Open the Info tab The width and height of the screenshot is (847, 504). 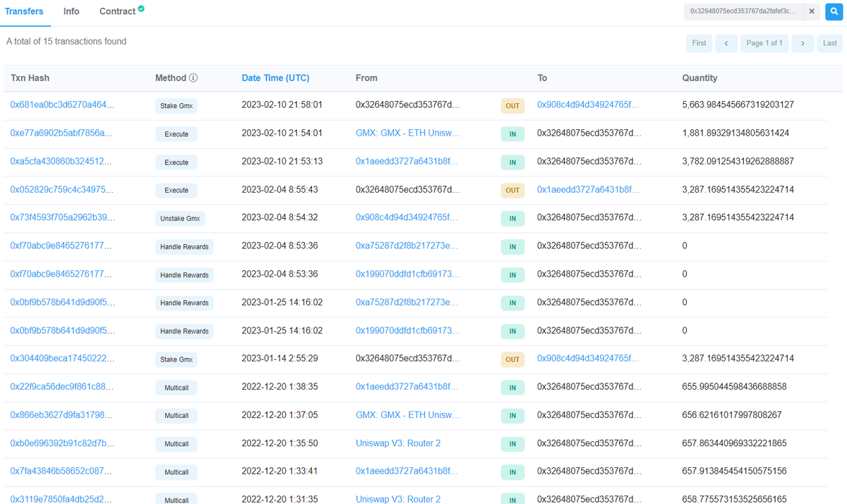click(71, 12)
